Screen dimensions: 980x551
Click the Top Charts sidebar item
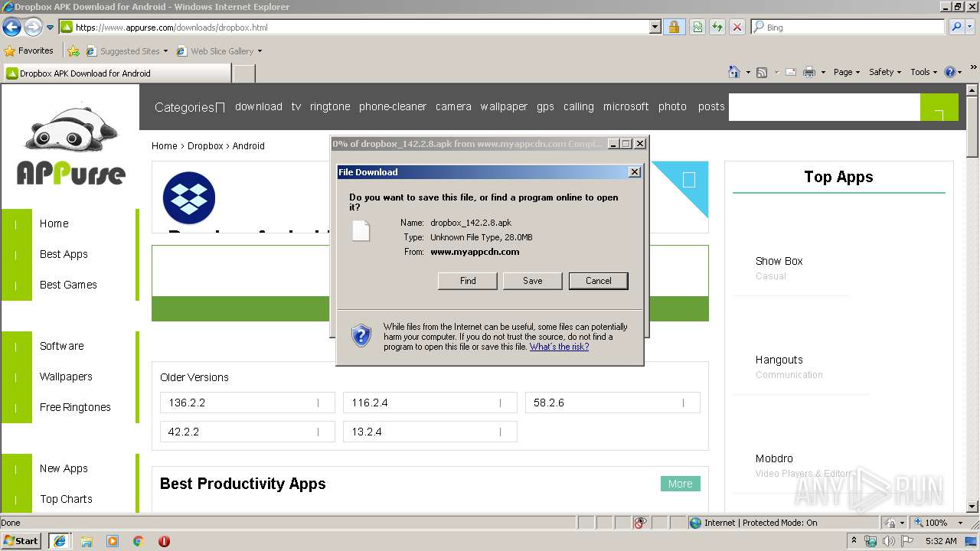point(66,499)
